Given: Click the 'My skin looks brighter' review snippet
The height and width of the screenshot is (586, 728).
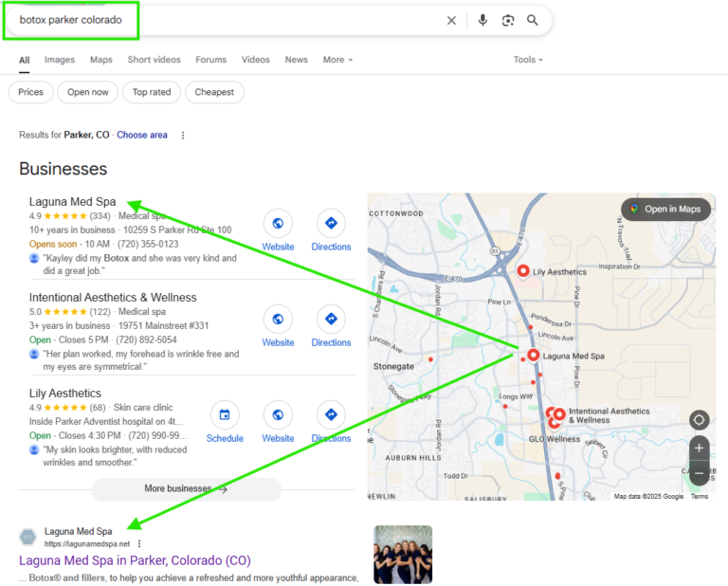Looking at the screenshot, I should 115,456.
